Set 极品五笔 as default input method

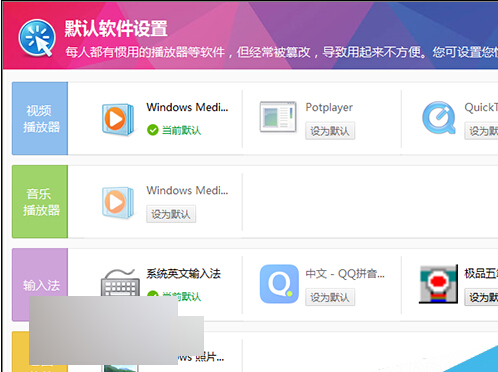[x=482, y=297]
